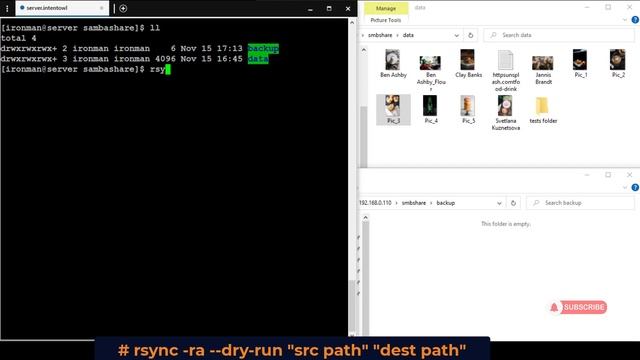The height and width of the screenshot is (360, 640).
Task: Click the backup directory name in the terminal
Action: pyautogui.click(x=263, y=48)
